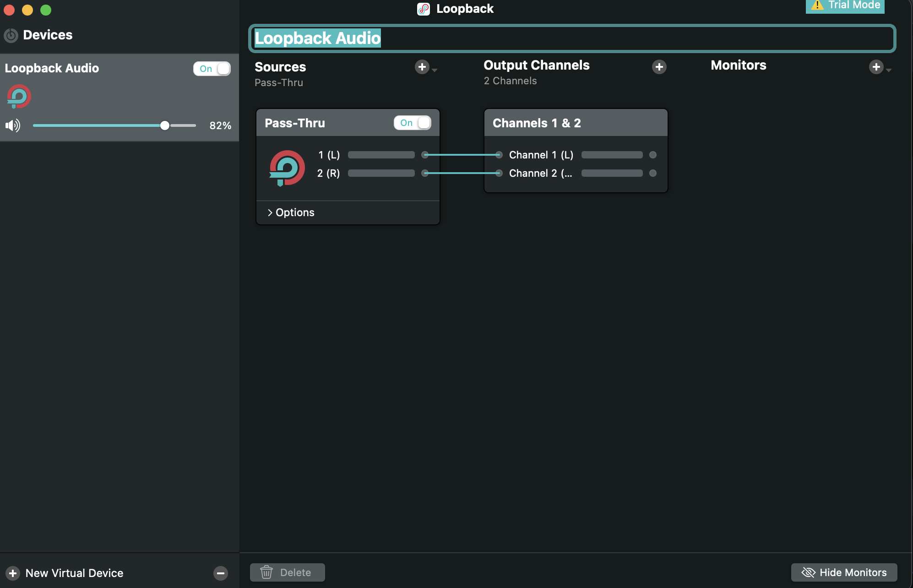Click the Monitors heading
The height and width of the screenshot is (588, 913).
(x=738, y=65)
